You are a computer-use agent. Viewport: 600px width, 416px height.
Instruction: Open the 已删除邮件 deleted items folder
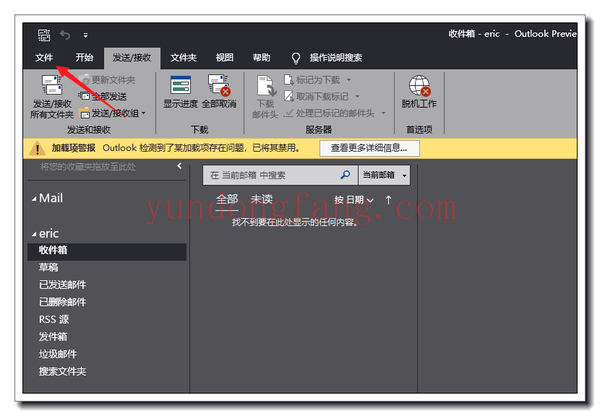[62, 302]
